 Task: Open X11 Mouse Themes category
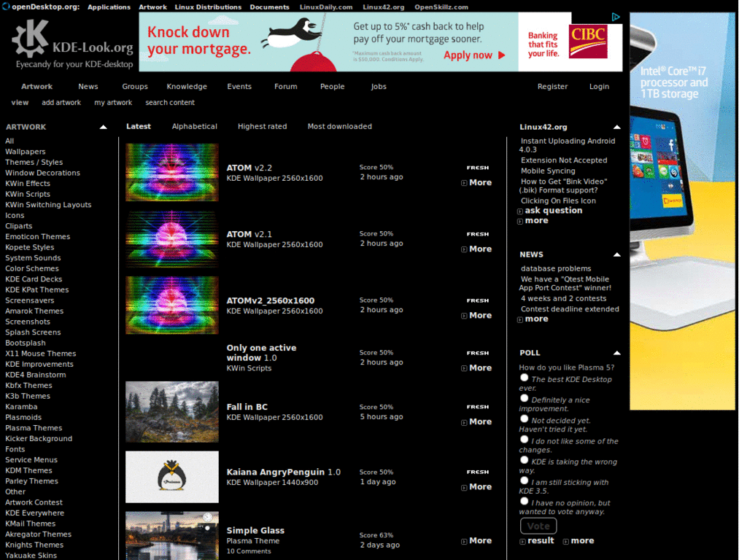(41, 354)
